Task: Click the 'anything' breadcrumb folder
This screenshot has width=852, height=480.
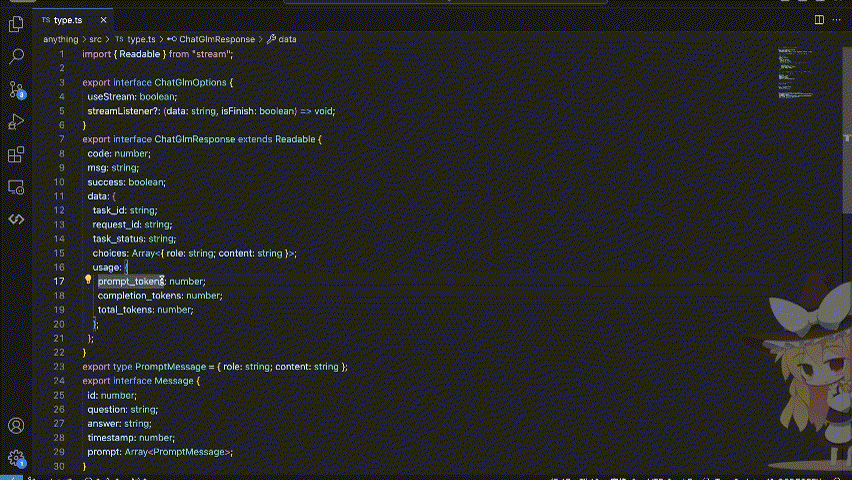Action: pyautogui.click(x=61, y=39)
